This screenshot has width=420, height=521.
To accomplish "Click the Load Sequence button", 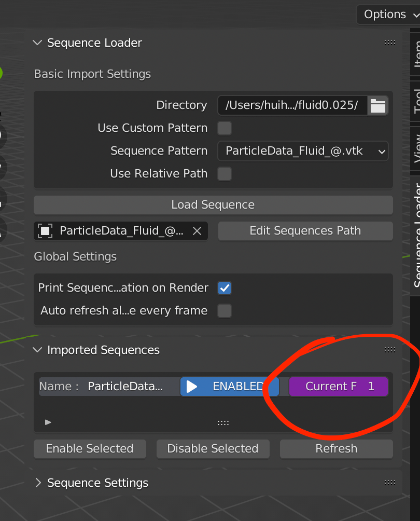I will [x=213, y=205].
